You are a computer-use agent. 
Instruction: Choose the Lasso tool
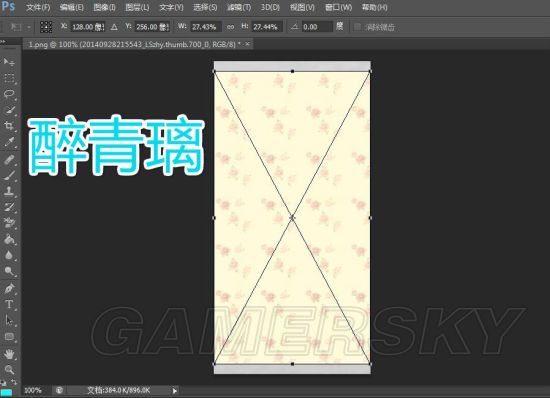(x=9, y=94)
